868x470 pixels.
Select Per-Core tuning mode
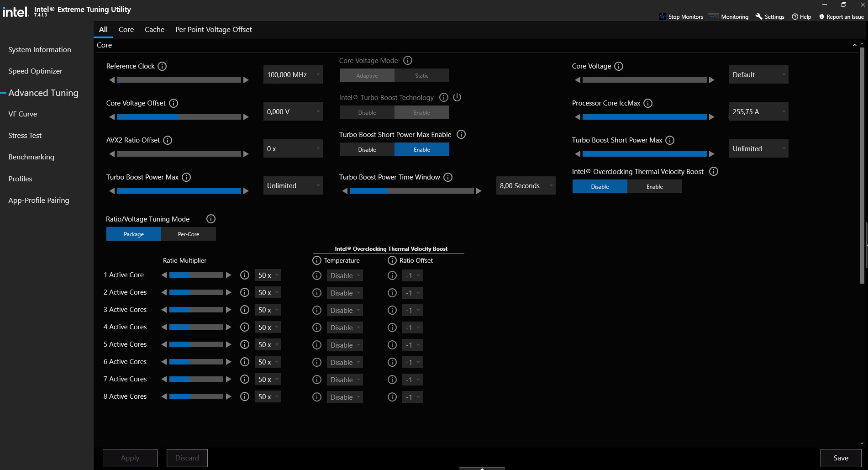tap(189, 234)
